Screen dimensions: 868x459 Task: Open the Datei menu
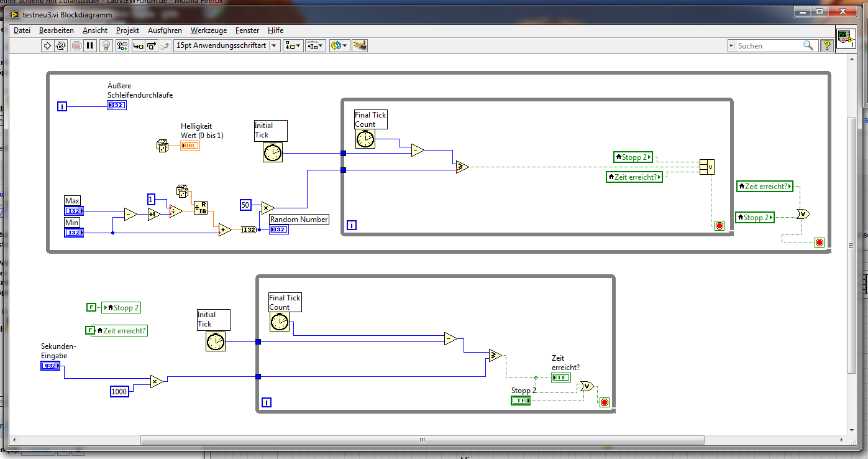click(22, 30)
